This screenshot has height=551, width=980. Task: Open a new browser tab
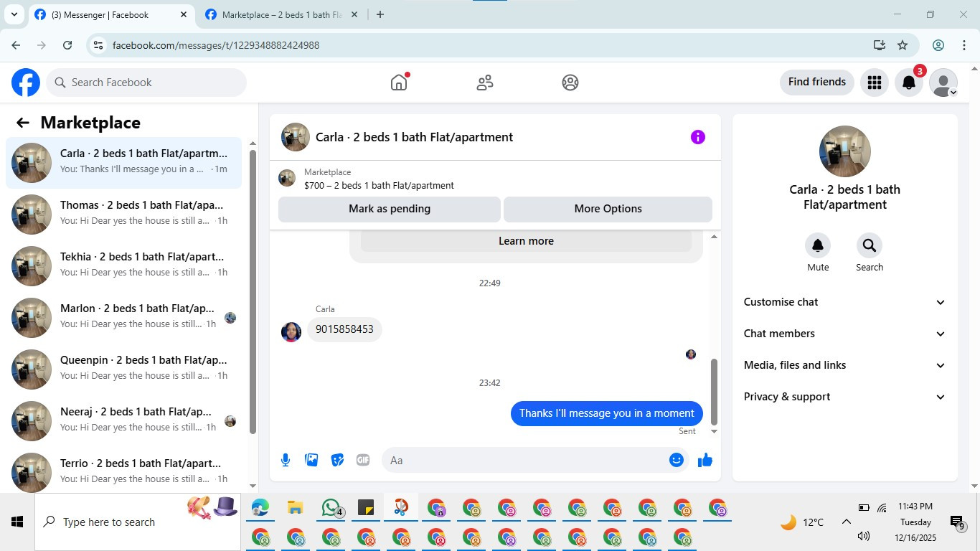(x=380, y=14)
